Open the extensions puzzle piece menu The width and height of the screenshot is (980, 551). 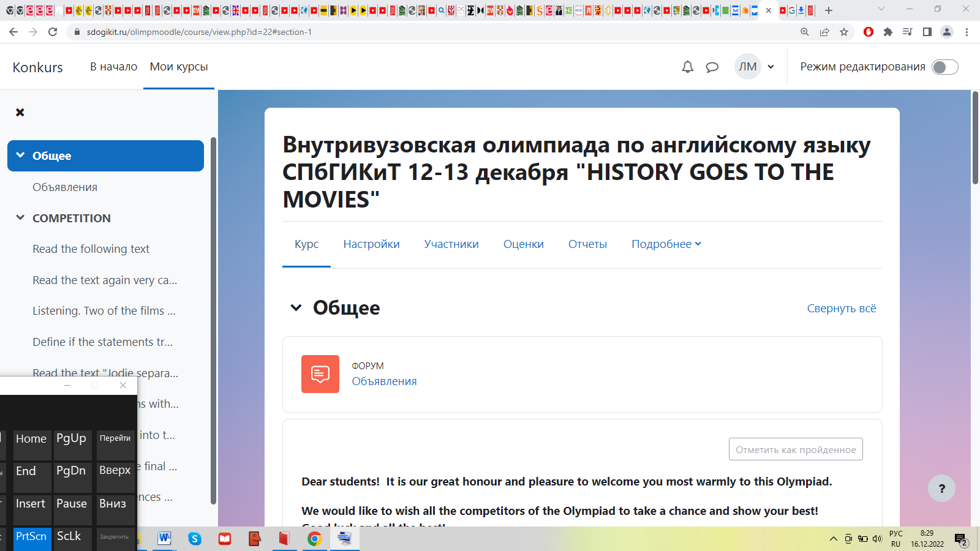tap(888, 32)
